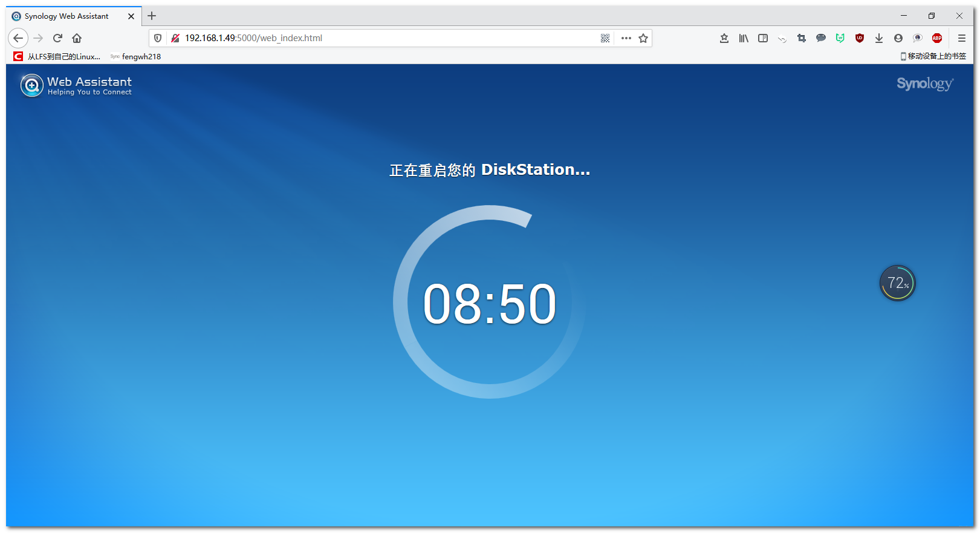Open the uBlock Origin extension icon
Screen dimensions: 980x533
[860, 38]
